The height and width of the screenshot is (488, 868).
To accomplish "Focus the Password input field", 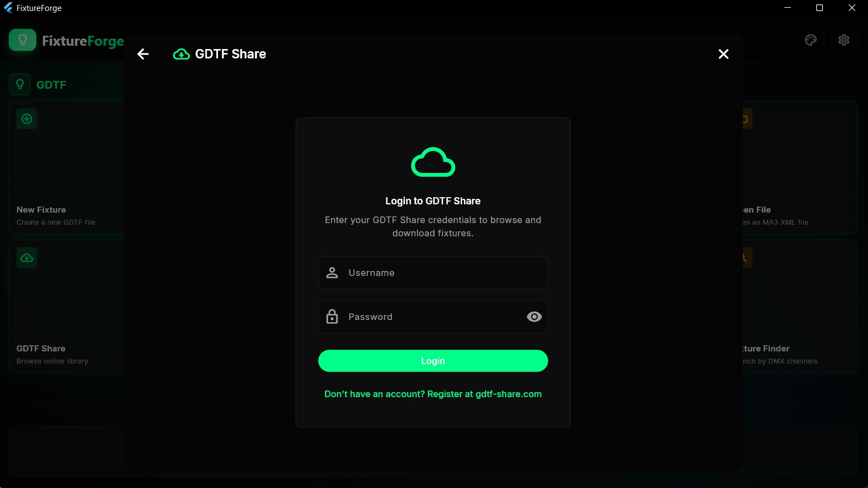I will click(433, 317).
